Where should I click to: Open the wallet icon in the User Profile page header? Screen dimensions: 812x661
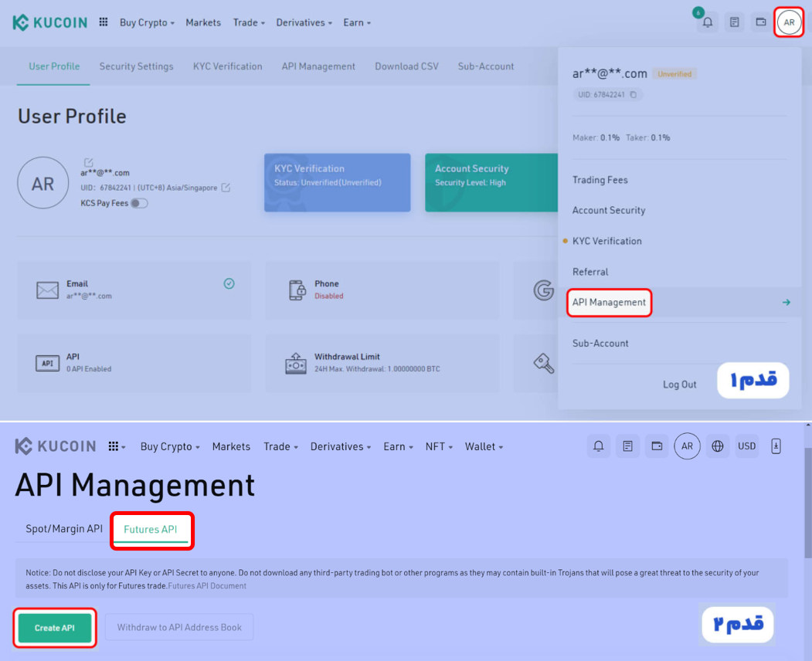click(761, 22)
